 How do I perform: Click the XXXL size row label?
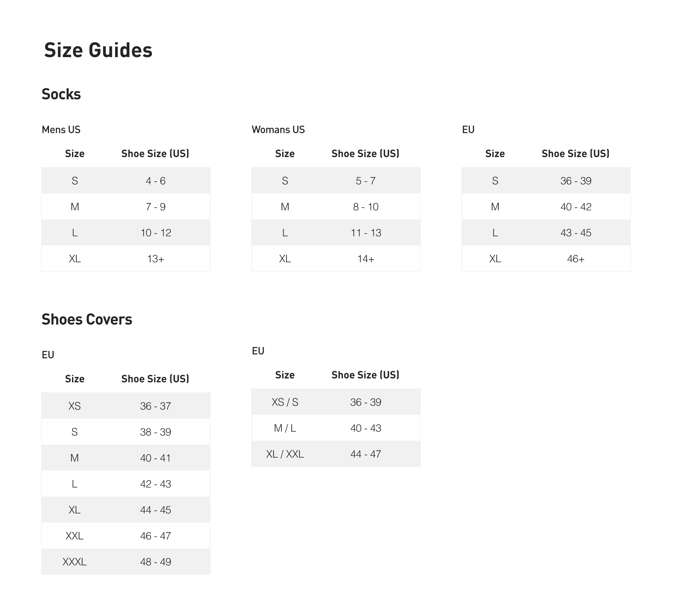point(74,562)
